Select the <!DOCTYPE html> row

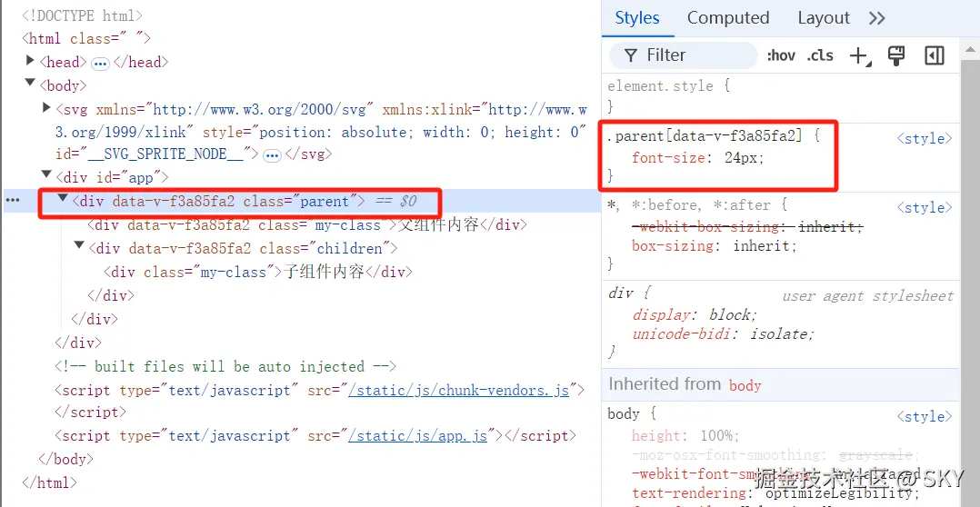82,15
